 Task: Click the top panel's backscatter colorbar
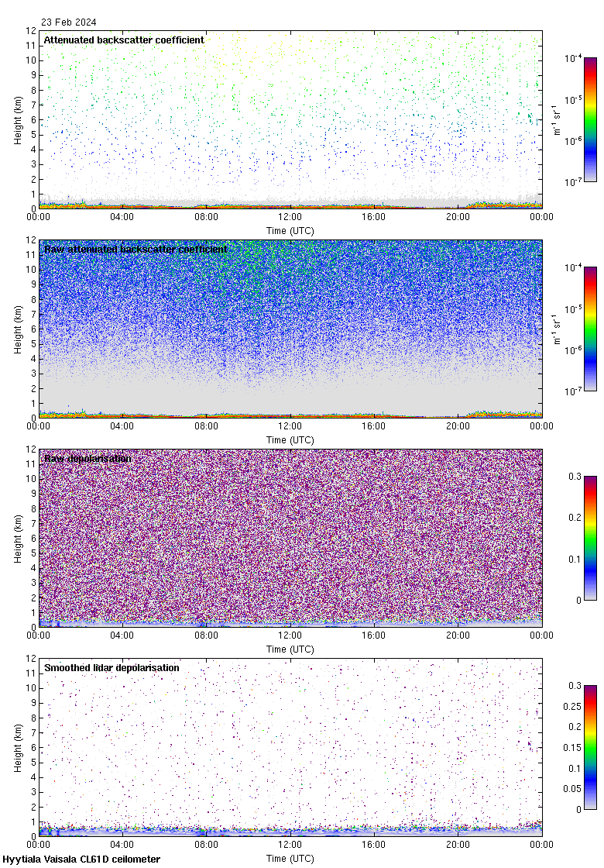[x=590, y=119]
